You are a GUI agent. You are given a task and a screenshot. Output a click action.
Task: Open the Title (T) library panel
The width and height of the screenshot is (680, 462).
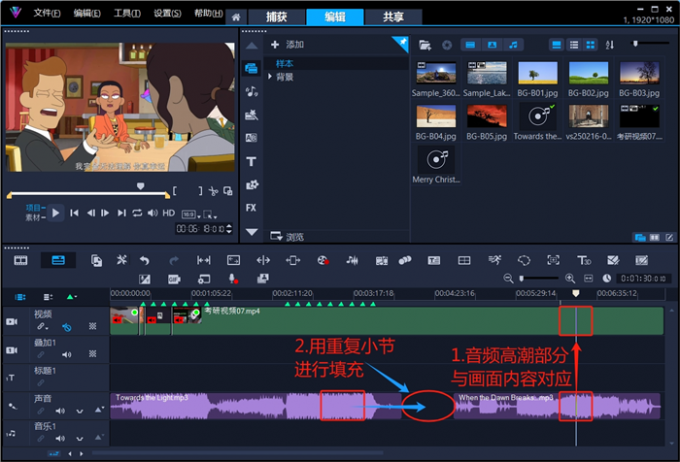(x=251, y=161)
